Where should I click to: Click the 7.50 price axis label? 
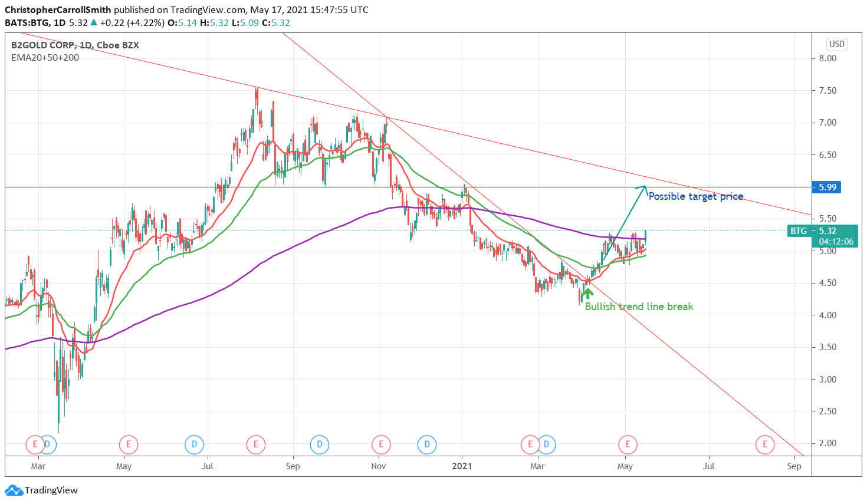click(x=827, y=91)
